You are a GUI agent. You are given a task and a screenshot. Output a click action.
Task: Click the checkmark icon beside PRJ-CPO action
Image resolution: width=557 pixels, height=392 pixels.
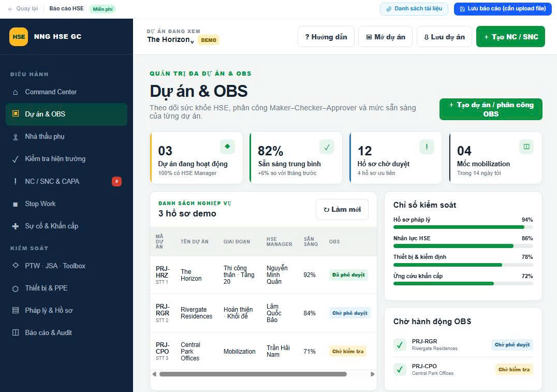(x=400, y=369)
